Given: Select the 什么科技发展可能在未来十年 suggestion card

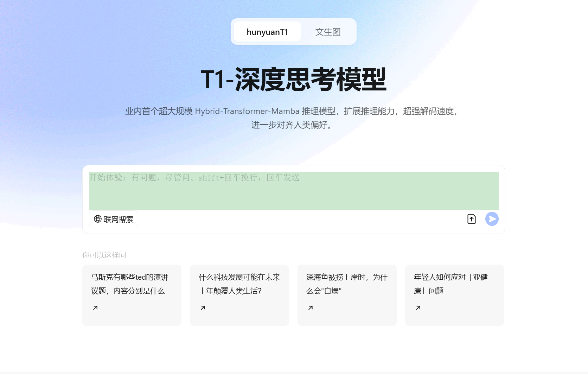Looking at the screenshot, I should point(239,295).
